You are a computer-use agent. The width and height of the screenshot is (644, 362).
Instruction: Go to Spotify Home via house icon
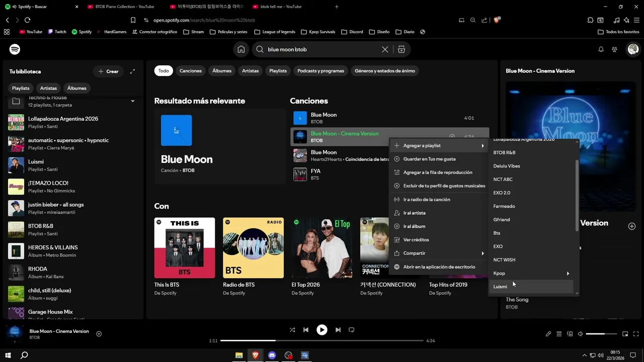coord(241,49)
